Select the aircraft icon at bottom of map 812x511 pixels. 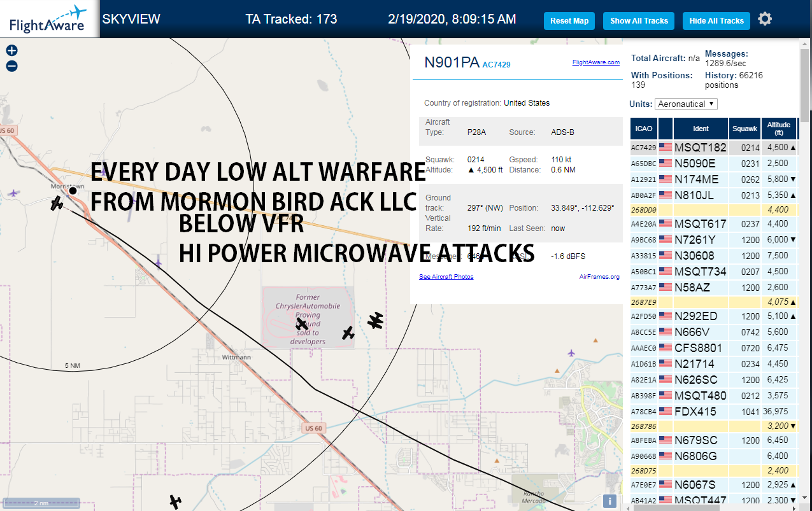coord(175,501)
